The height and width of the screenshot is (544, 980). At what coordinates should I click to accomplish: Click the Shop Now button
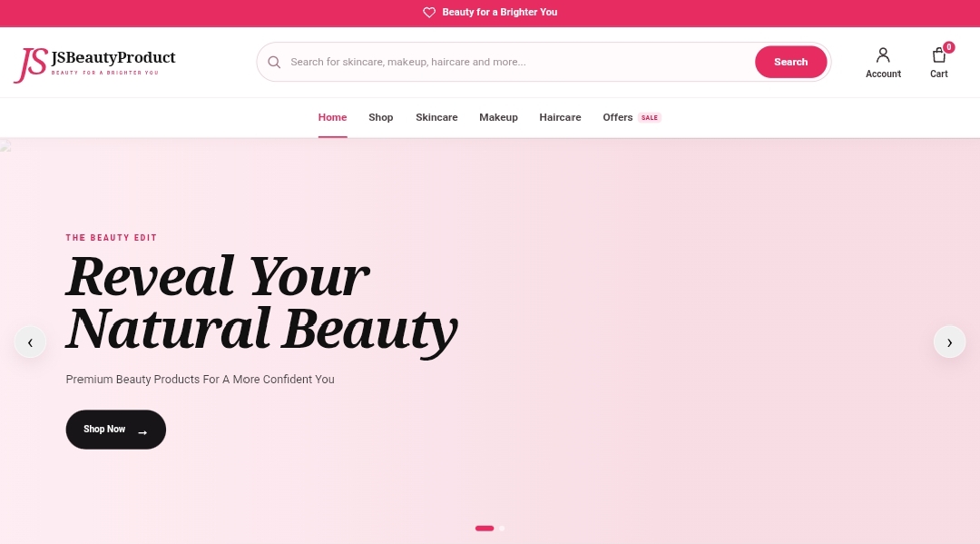coord(115,430)
